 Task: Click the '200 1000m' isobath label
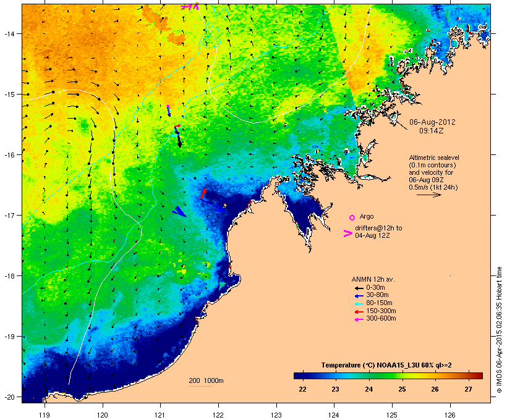(x=206, y=380)
